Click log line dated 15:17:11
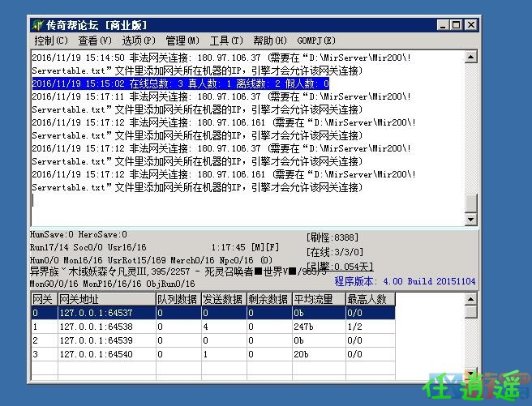This screenshot has width=532, height=406. tap(221, 103)
